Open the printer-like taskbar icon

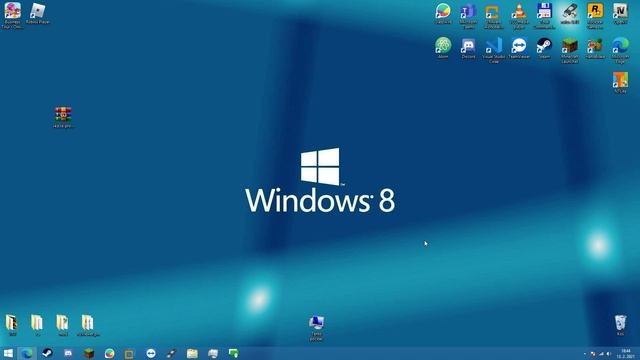point(213,353)
